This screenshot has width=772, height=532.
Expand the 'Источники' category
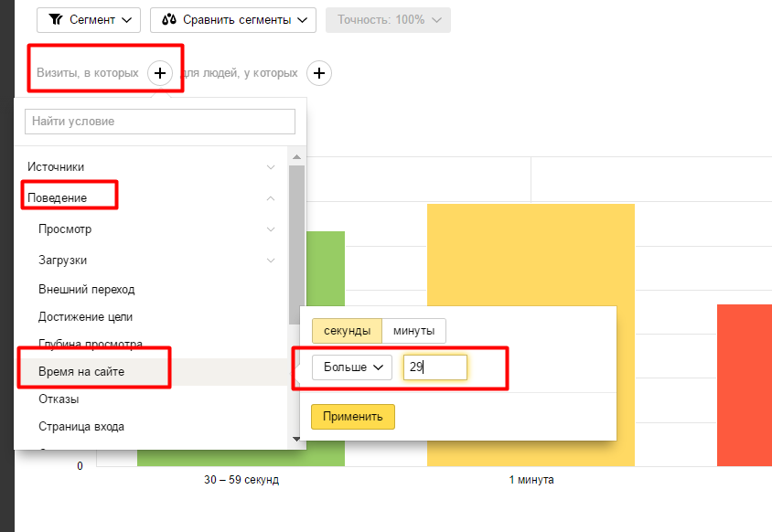151,167
